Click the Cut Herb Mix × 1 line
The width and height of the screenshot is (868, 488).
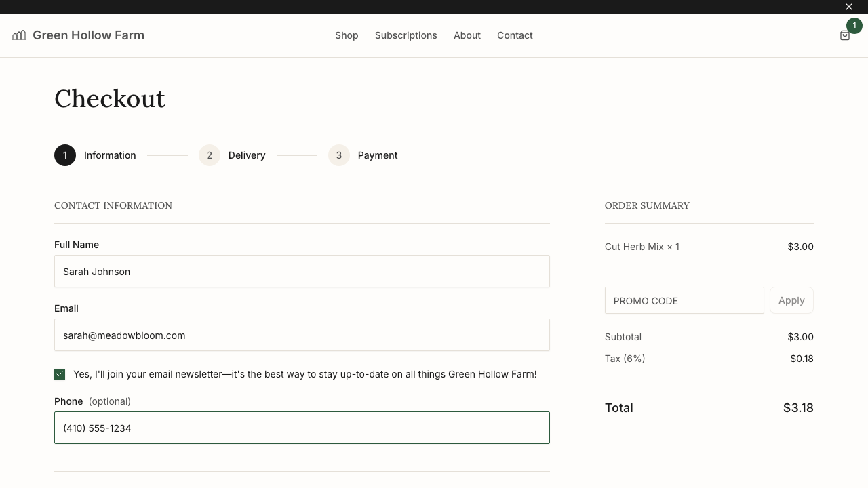pos(642,247)
